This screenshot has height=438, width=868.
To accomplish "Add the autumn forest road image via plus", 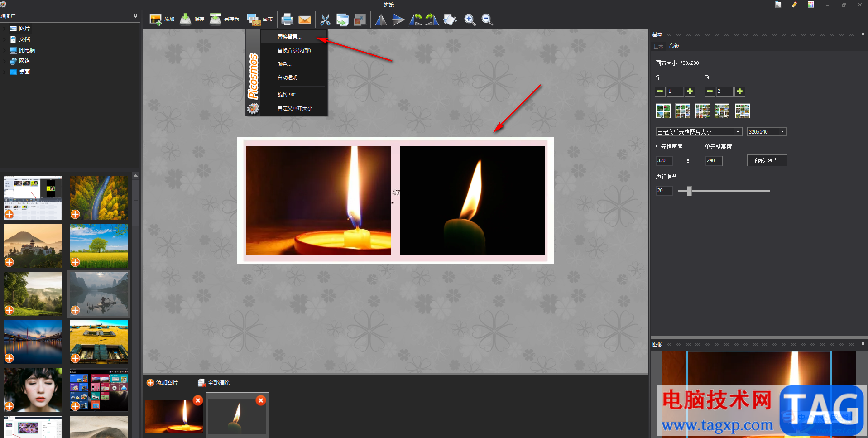I will click(75, 214).
